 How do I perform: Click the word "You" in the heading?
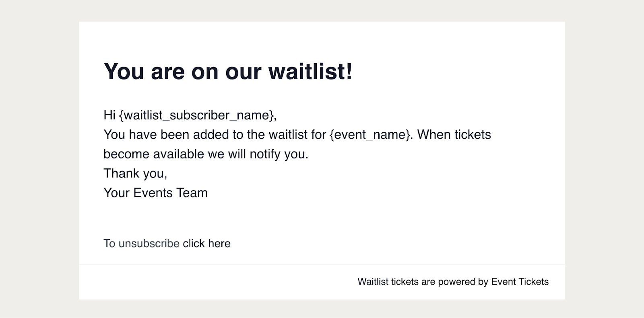[x=124, y=72]
